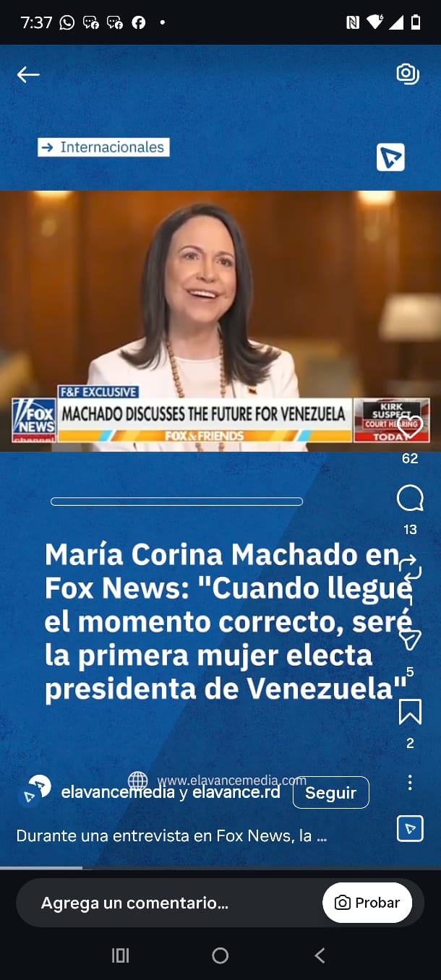441x980 pixels.
Task: Expand the caption starting 'Durante una entrevista'
Action: click(x=171, y=836)
